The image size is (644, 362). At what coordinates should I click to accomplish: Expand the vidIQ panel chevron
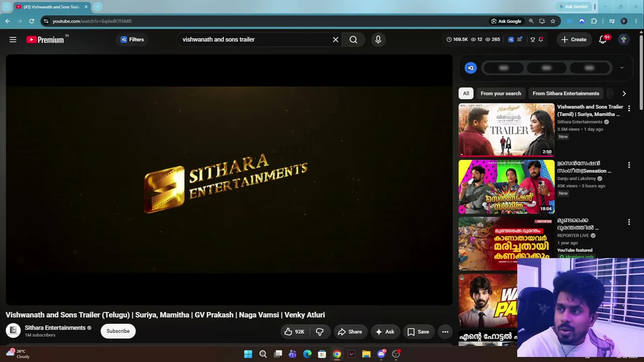click(622, 68)
